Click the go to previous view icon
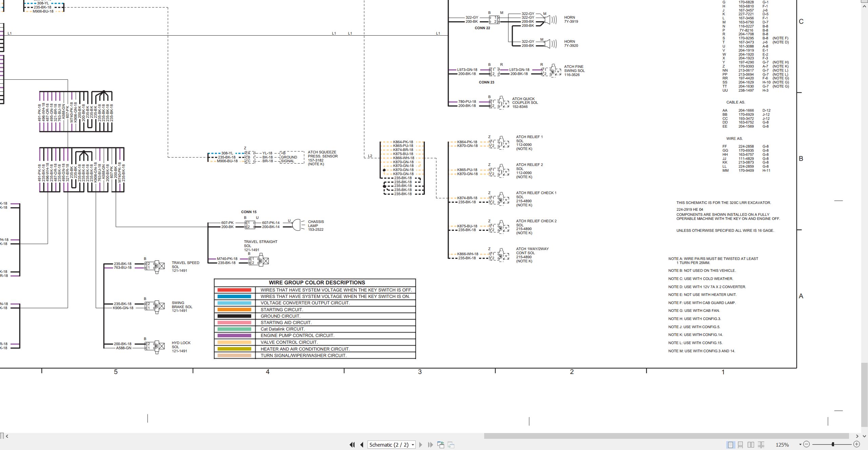Viewport: 868px width, 450px height. pyautogui.click(x=441, y=445)
